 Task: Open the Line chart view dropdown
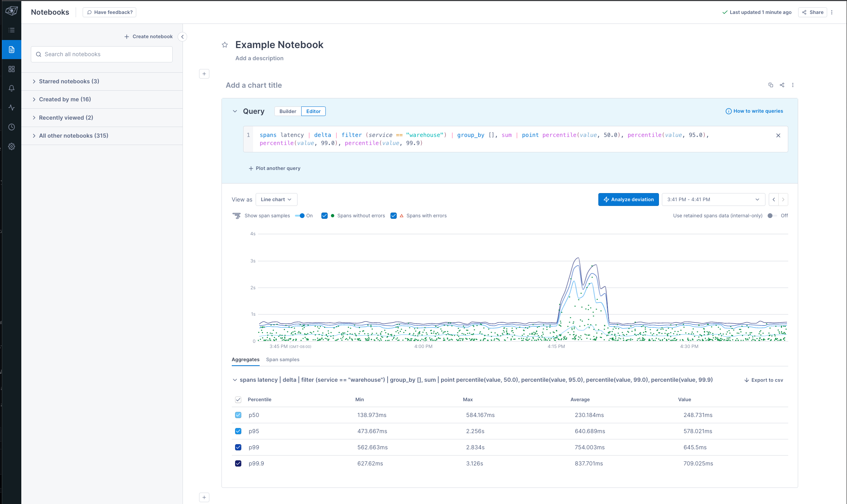coord(276,200)
